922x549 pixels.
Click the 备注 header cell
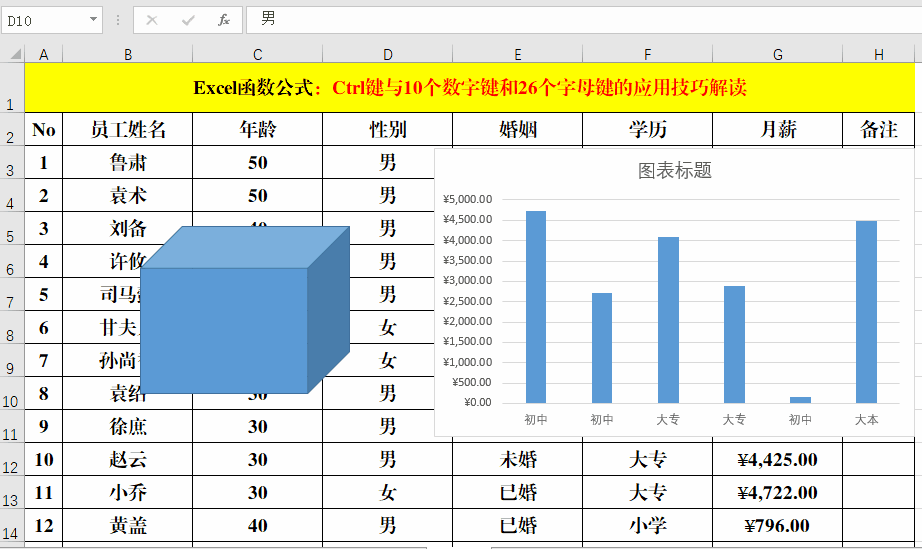click(x=878, y=129)
